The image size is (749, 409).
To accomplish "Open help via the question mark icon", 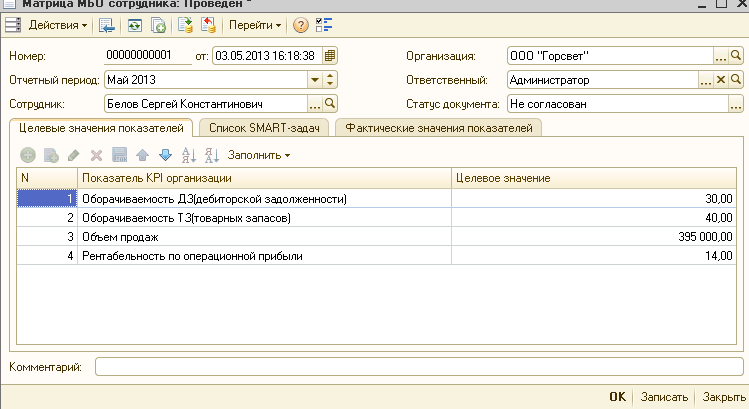I will click(300, 25).
